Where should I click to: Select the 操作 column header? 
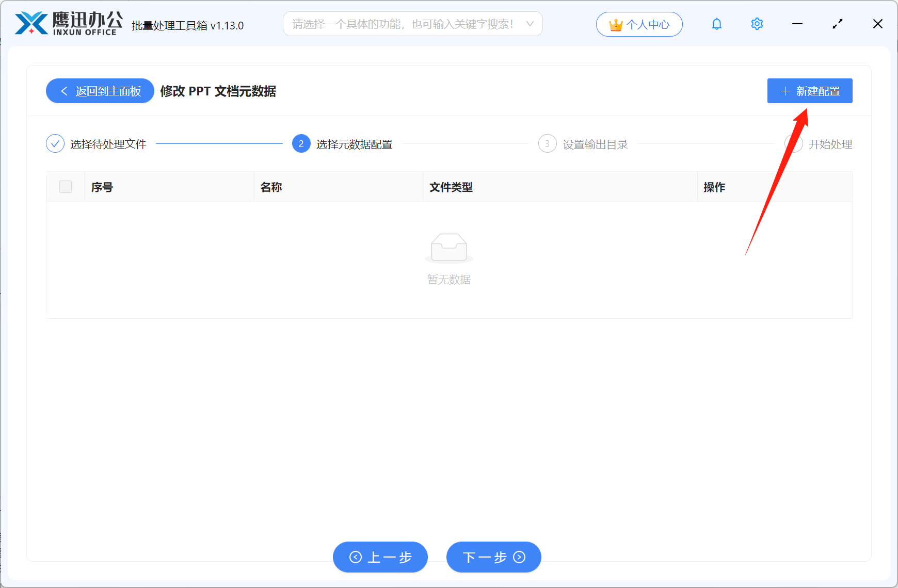tap(714, 187)
